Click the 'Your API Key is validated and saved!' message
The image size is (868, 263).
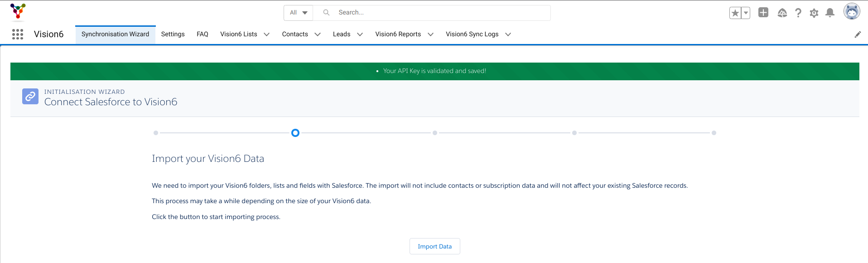coord(434,71)
